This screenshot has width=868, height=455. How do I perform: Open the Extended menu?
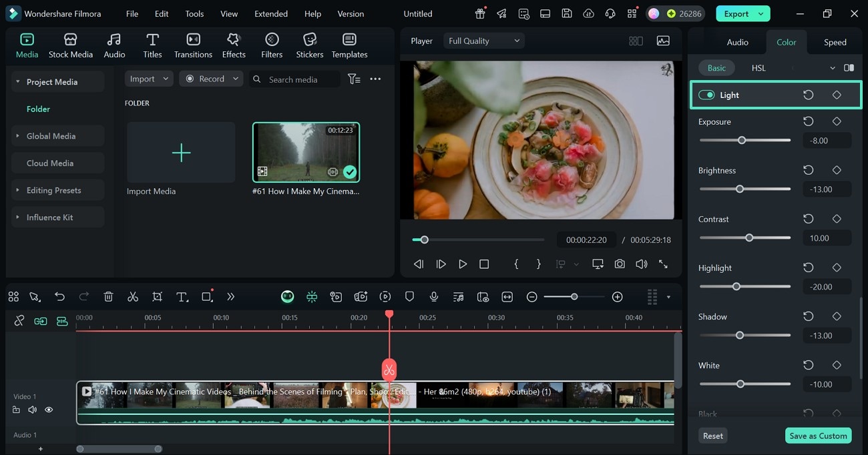(x=271, y=13)
